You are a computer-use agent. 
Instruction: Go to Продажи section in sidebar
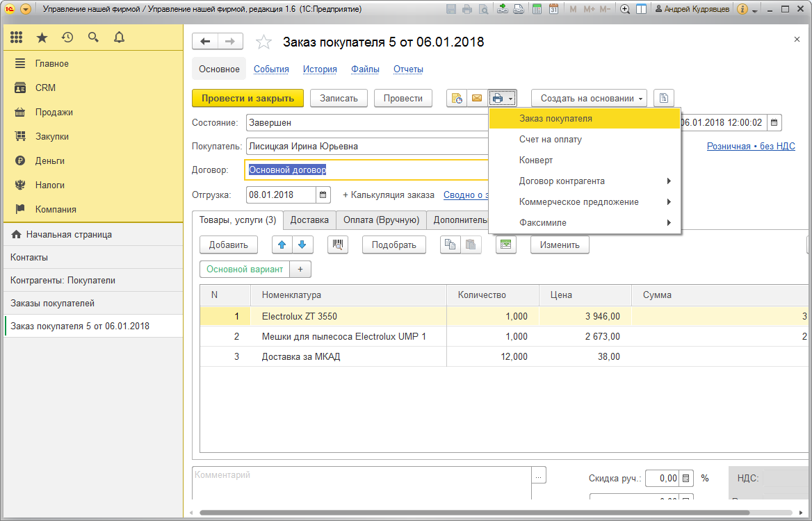[54, 113]
